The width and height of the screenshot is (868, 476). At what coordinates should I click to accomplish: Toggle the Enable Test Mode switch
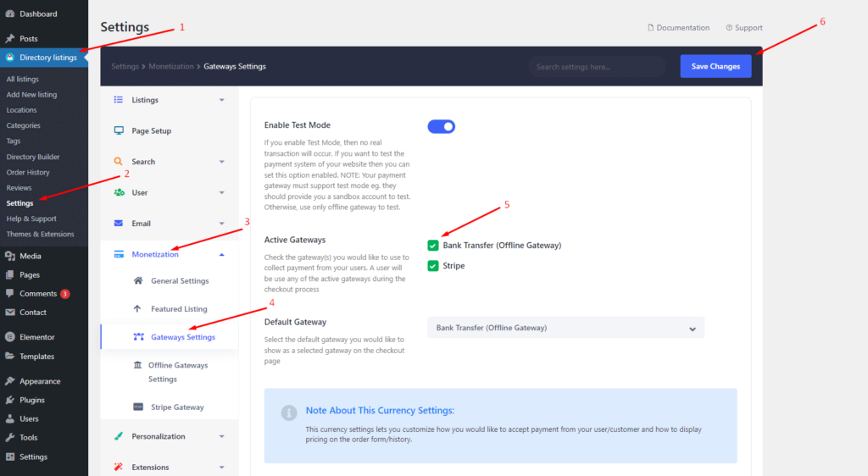pyautogui.click(x=441, y=126)
